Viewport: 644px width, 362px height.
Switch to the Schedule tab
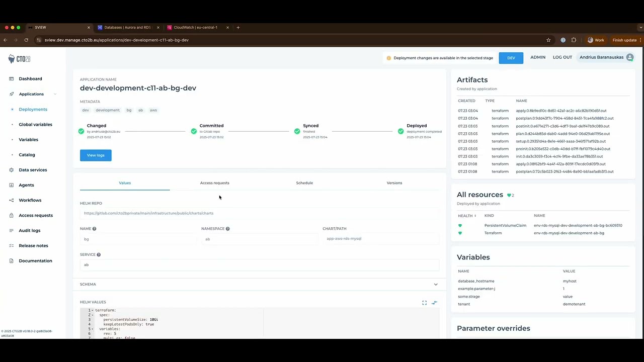click(x=304, y=183)
